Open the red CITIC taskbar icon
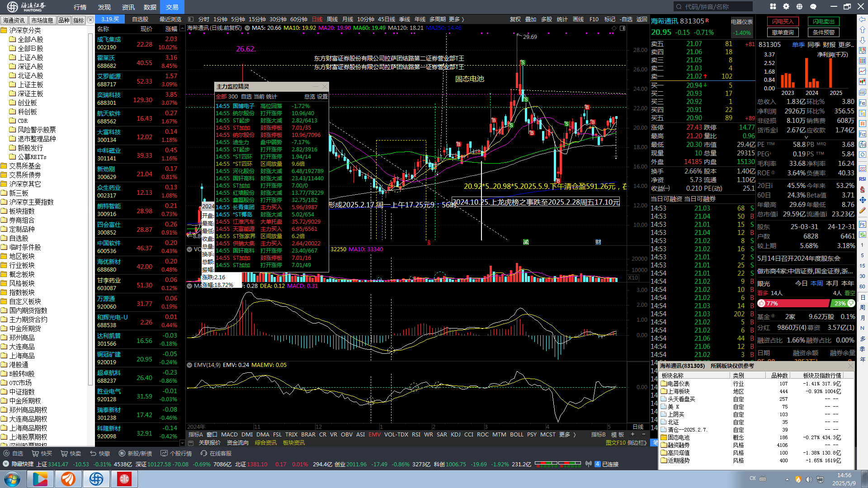The height and width of the screenshot is (488, 868). coord(124,479)
